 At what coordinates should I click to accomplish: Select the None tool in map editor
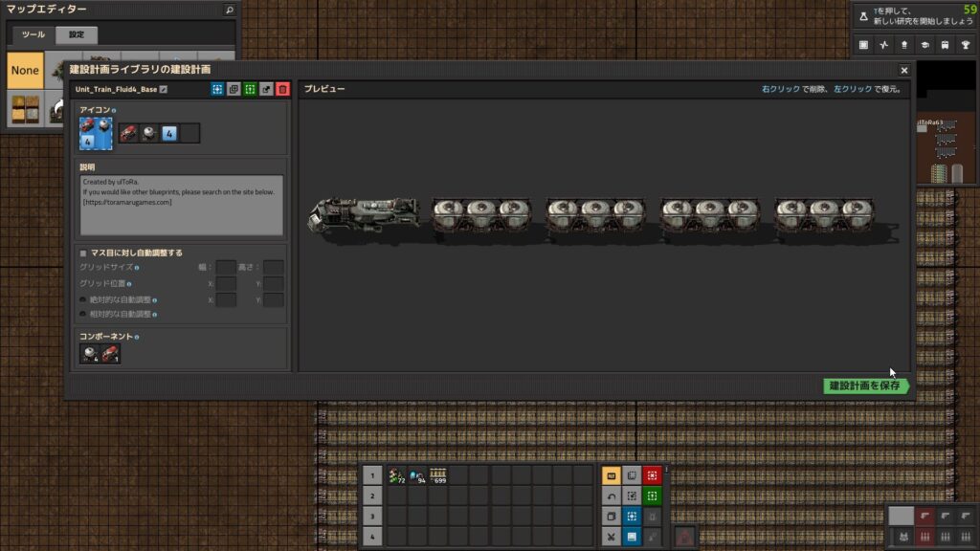point(25,70)
